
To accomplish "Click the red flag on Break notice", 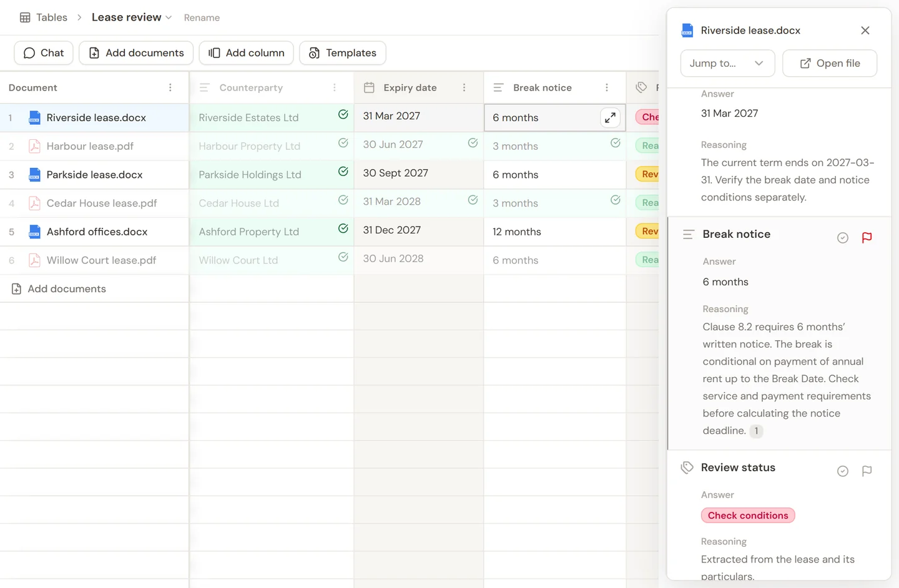I will (x=867, y=238).
